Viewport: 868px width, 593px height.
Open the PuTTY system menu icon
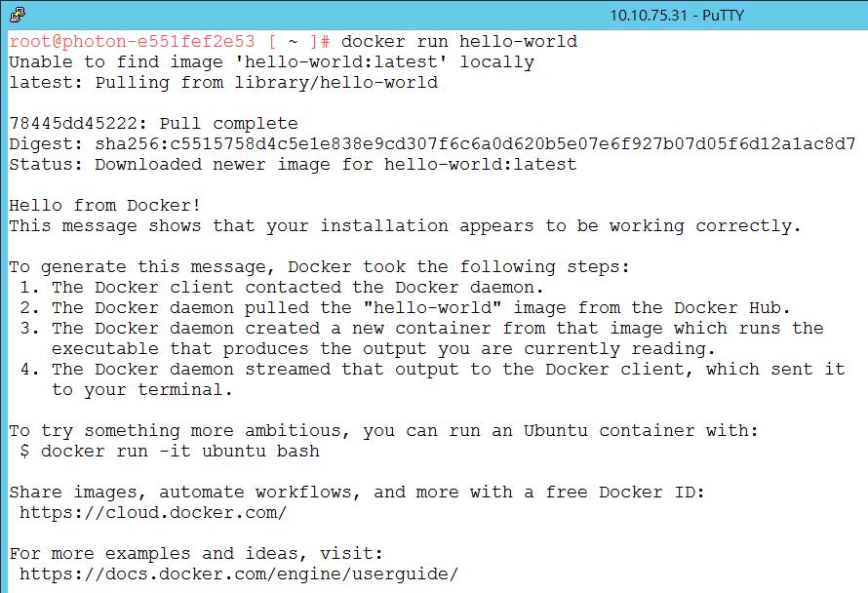(x=18, y=15)
